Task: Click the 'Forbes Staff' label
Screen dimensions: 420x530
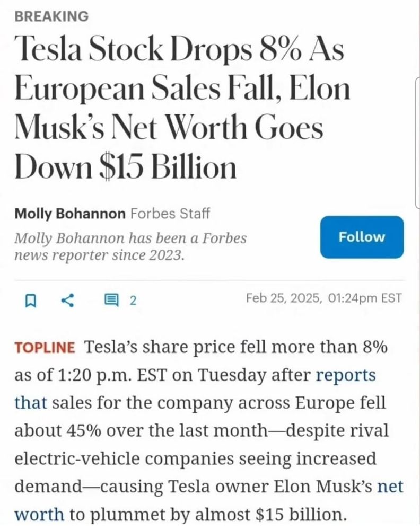Action: coord(170,214)
